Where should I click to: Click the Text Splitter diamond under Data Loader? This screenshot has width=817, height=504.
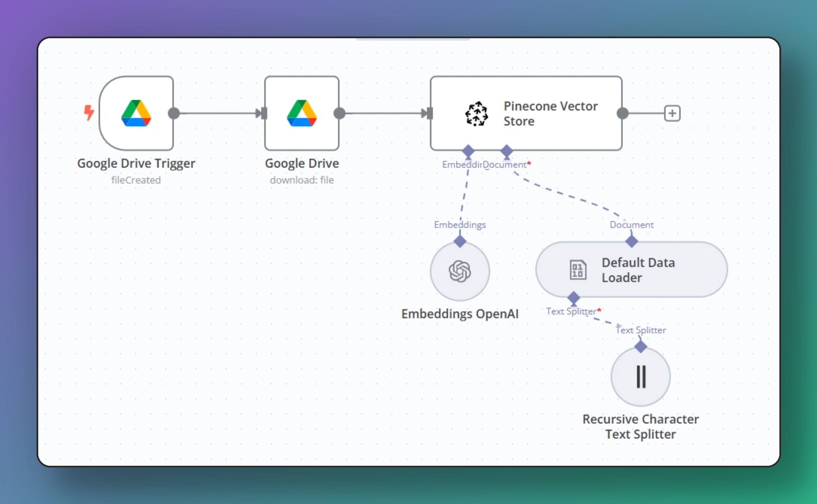[x=573, y=297]
